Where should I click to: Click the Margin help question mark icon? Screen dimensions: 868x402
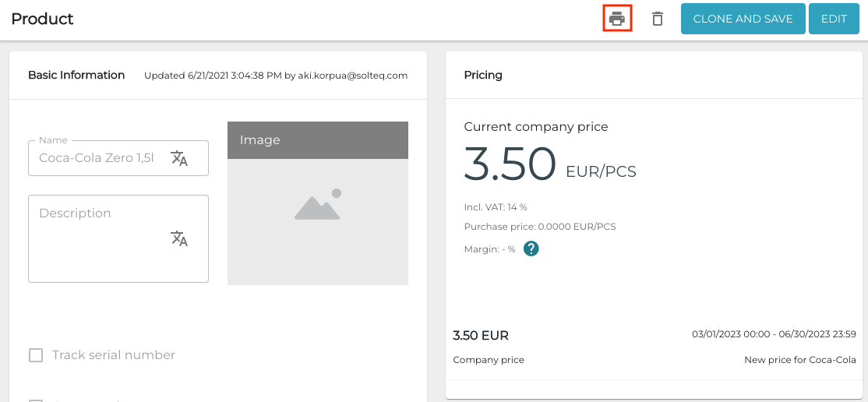531,249
